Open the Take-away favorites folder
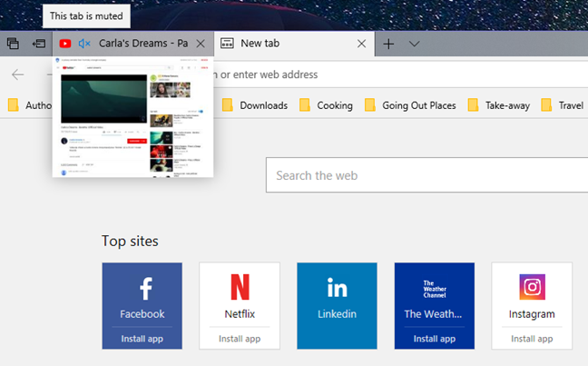This screenshot has width=588, height=366. [499, 105]
